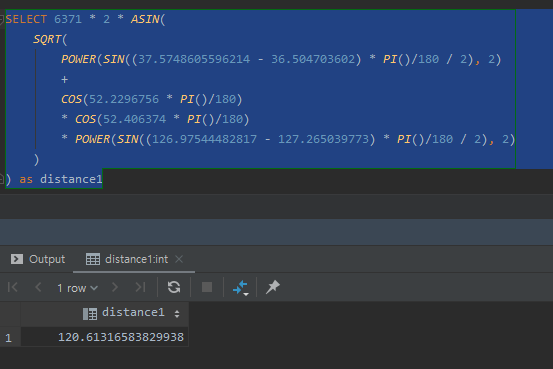Stop the running query

207,287
